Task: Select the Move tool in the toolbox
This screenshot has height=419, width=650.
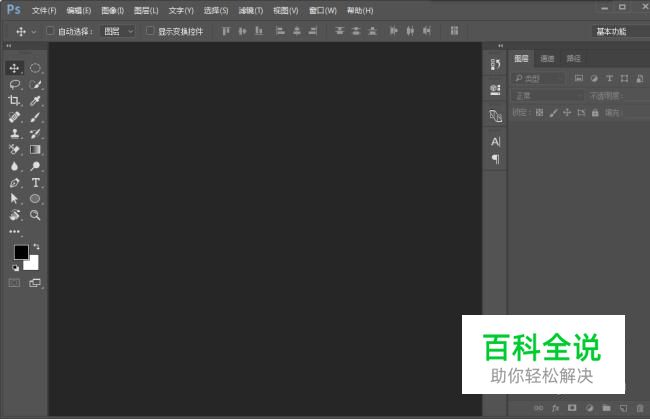Action: [x=14, y=68]
